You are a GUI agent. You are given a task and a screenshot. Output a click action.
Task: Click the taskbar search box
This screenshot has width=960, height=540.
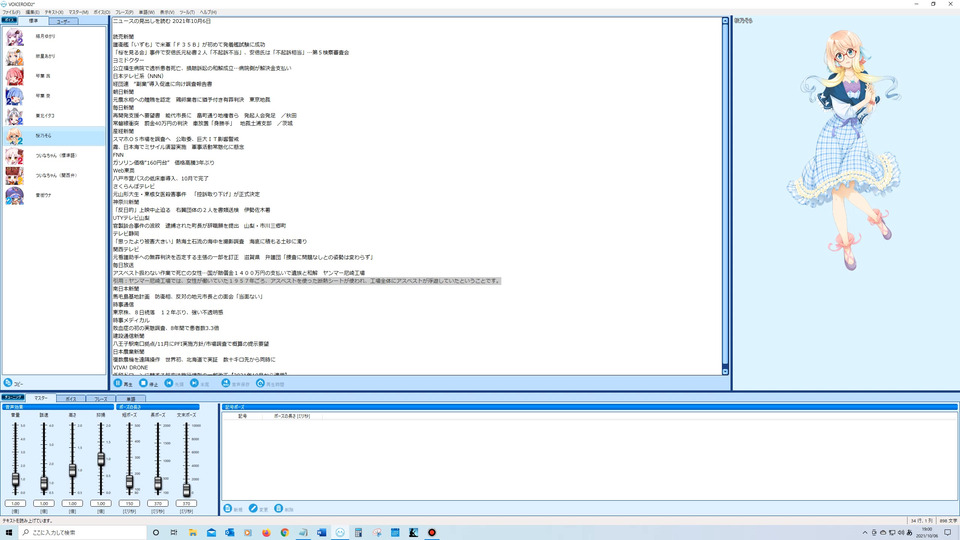click(83, 533)
